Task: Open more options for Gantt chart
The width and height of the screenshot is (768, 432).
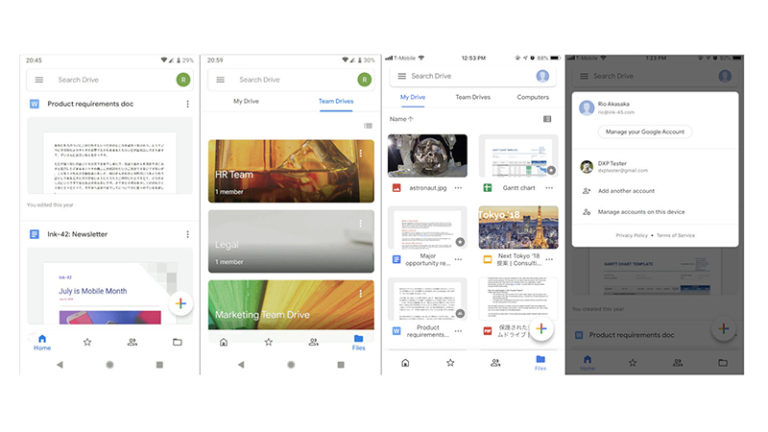Action: pyautogui.click(x=549, y=188)
